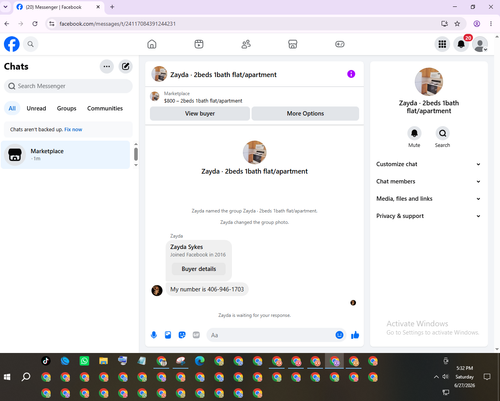The height and width of the screenshot is (401, 500).
Task: Open the Facebook home logo
Action: pos(12,44)
